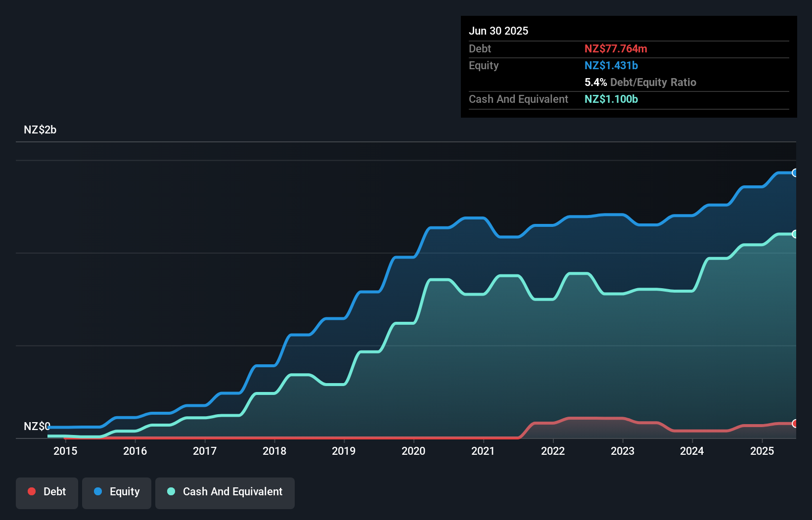Click the Debt endpoint marker on the chart

pyautogui.click(x=795, y=424)
